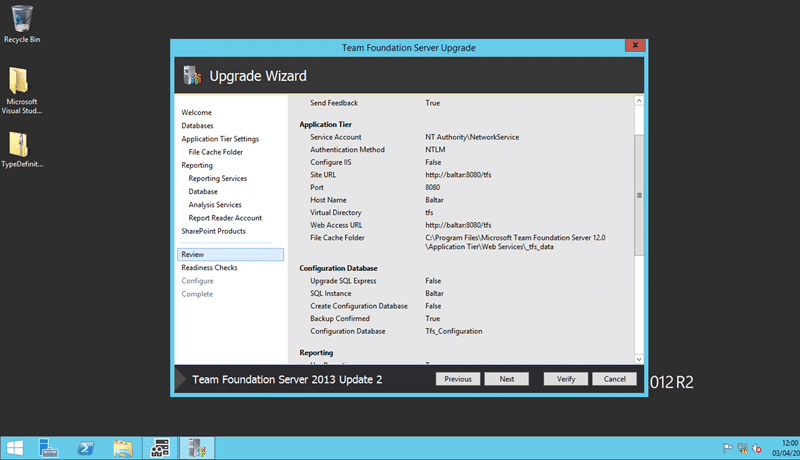Click the scrollbar up arrow
The height and width of the screenshot is (460, 800).
(639, 100)
